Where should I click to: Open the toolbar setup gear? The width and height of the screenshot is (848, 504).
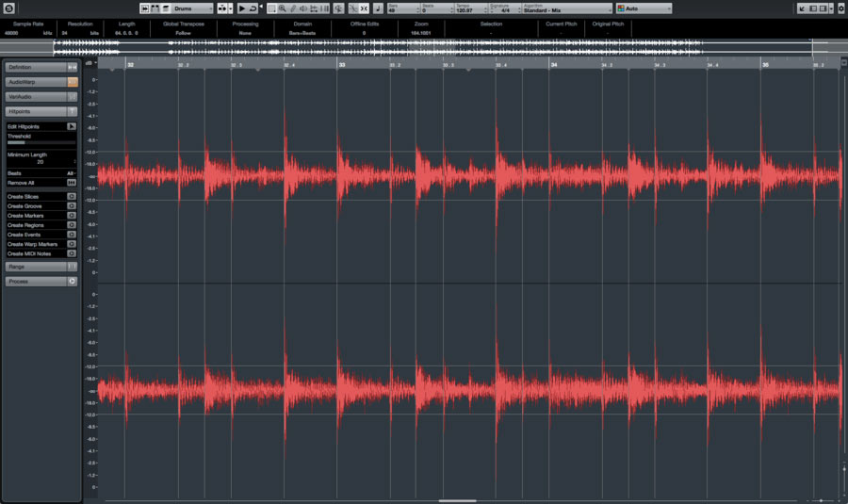840,8
